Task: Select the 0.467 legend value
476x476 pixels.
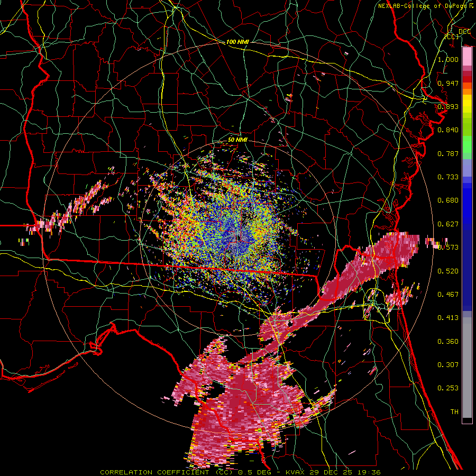Action: pos(448,295)
